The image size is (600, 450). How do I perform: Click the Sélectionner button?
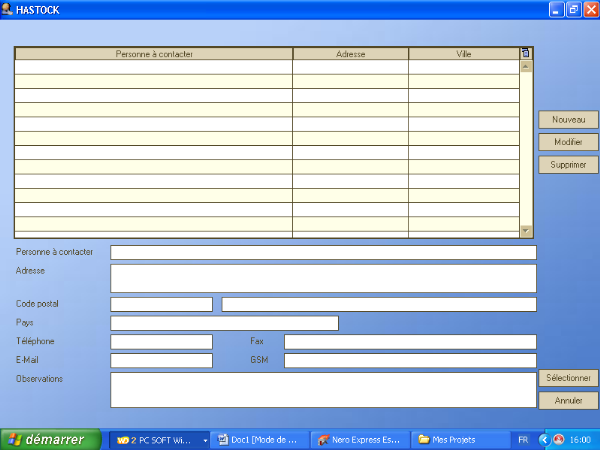coord(568,378)
